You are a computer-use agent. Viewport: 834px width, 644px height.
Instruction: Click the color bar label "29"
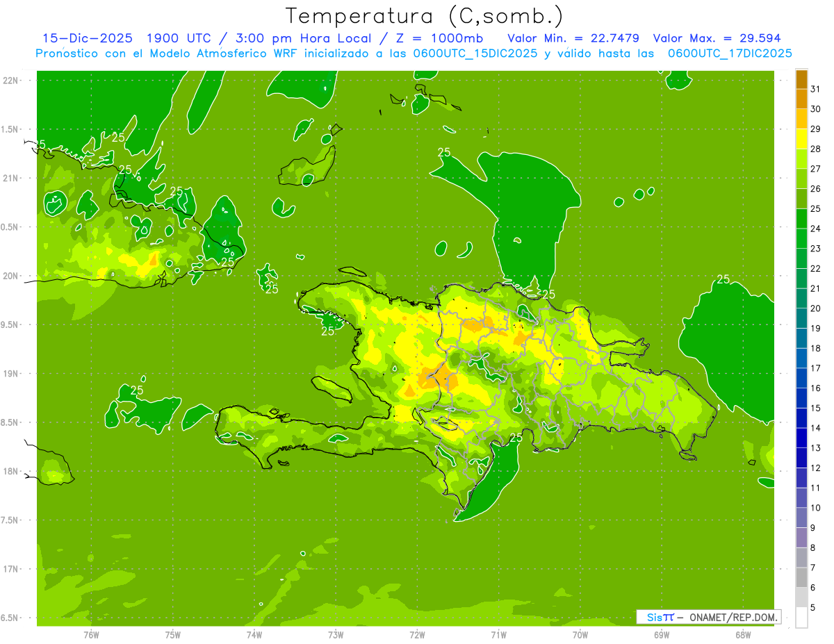coord(816,129)
